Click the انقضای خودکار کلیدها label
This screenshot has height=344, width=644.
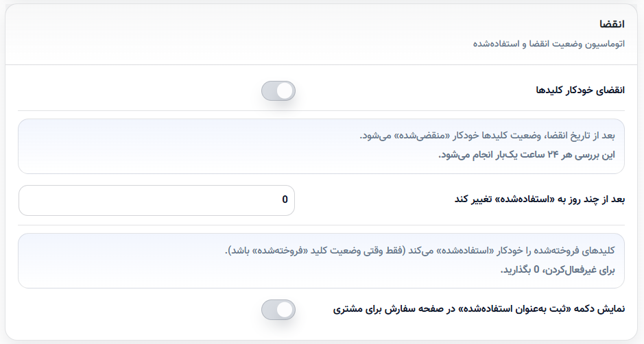(x=580, y=90)
